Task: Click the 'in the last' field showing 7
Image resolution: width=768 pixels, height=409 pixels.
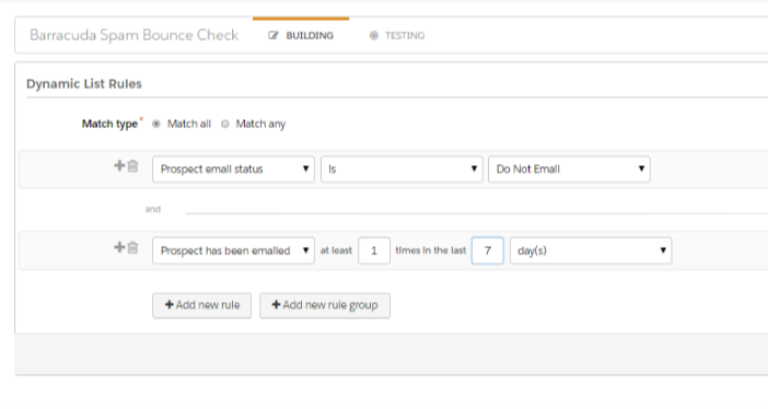Action: [x=487, y=250]
